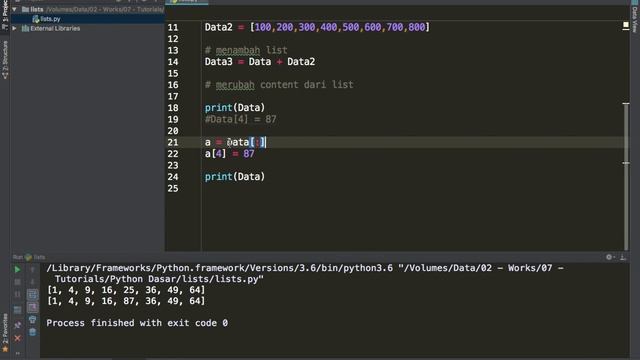
Task: Expand the External Libraries node
Action: coord(14,29)
